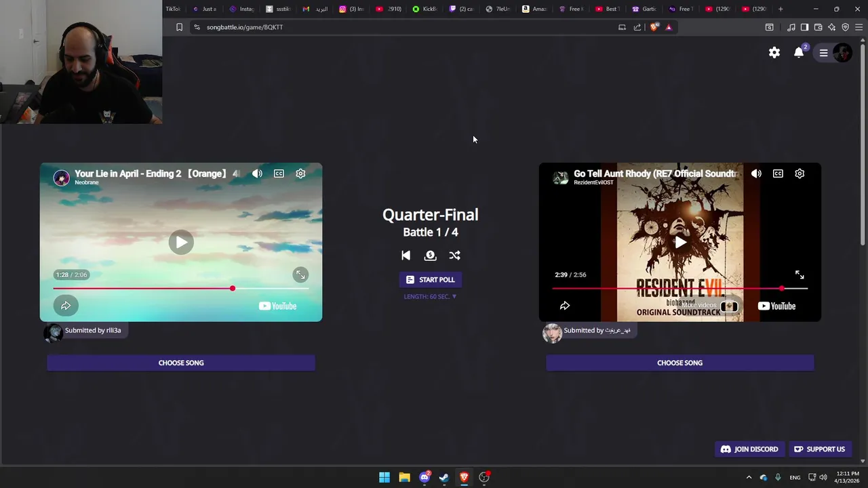This screenshot has height=488, width=868.
Task: Click the shuffle icon under Battle 1 / 4
Action: pos(454,256)
